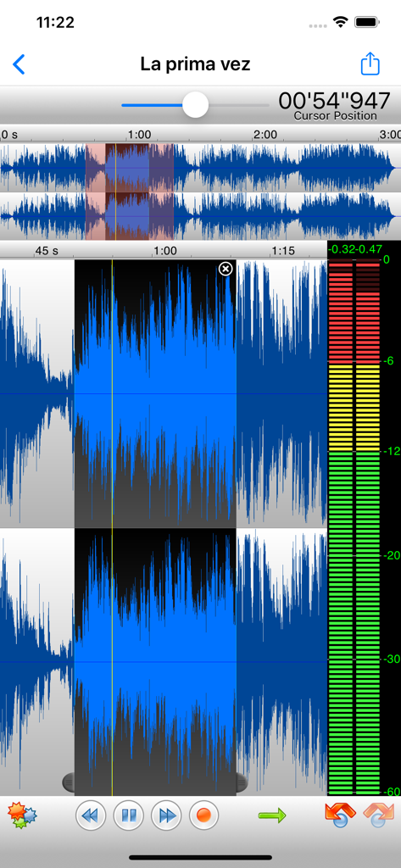
Task: Tap the fast forward button
Action: point(166,815)
